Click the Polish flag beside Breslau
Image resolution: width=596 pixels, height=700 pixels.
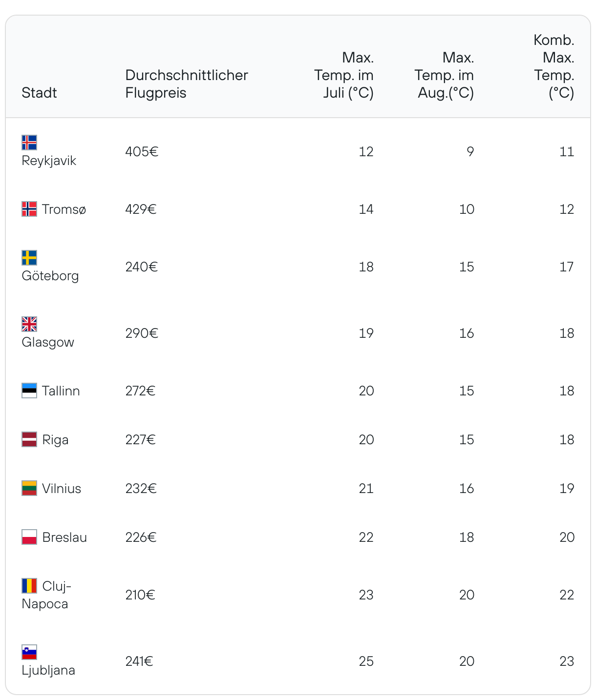(29, 537)
